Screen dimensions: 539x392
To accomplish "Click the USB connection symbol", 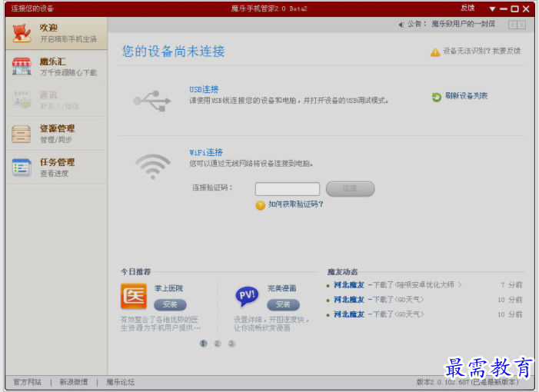I will coord(152,101).
